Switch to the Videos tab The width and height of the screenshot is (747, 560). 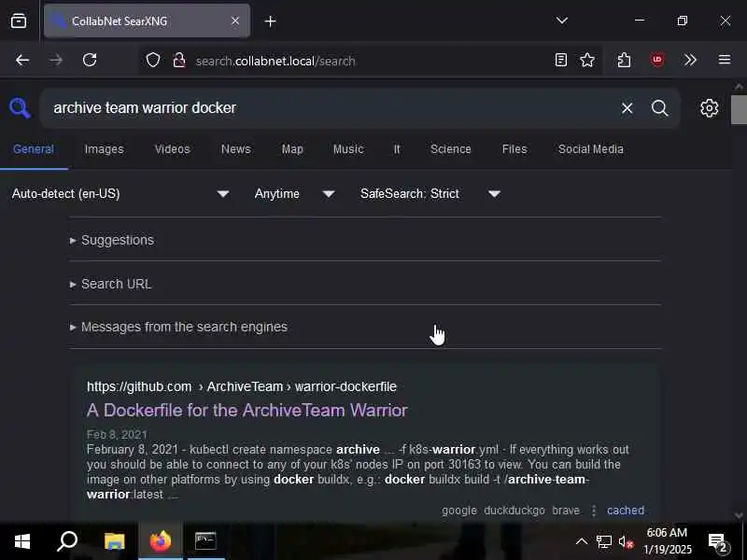click(x=172, y=149)
